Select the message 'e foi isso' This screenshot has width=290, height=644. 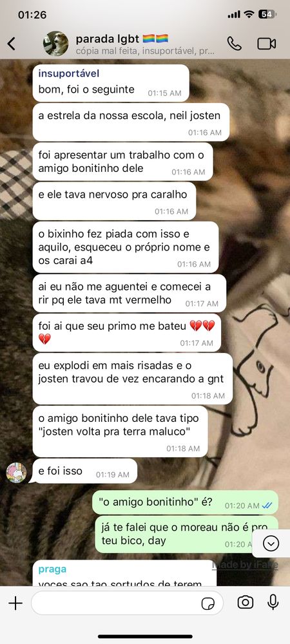tap(84, 471)
